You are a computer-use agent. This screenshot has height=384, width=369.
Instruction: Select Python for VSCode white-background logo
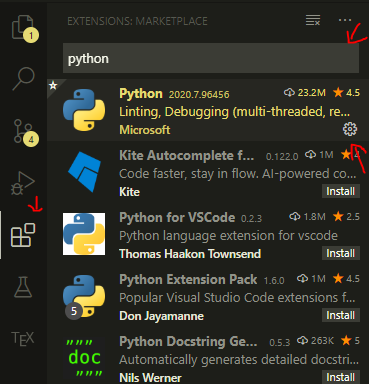[x=84, y=234]
